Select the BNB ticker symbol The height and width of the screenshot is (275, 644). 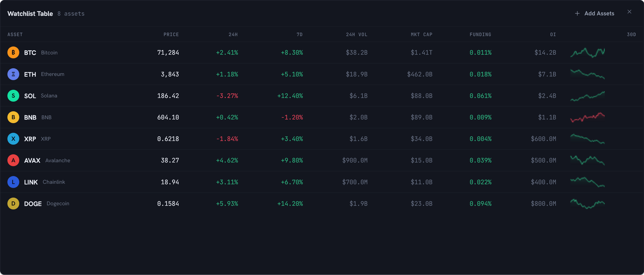(x=30, y=117)
